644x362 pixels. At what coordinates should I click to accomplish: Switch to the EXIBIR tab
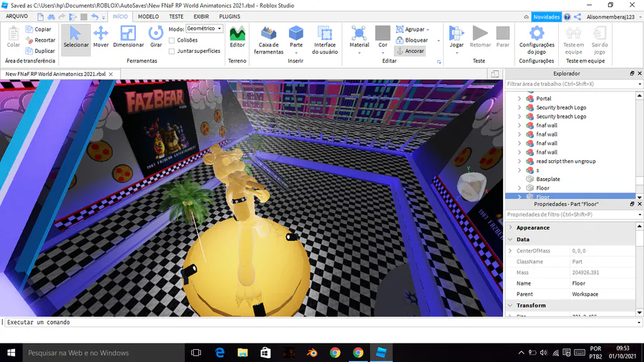click(201, 16)
